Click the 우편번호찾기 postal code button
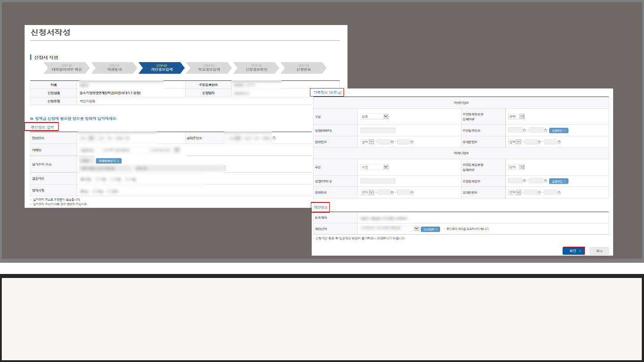 pyautogui.click(x=109, y=161)
